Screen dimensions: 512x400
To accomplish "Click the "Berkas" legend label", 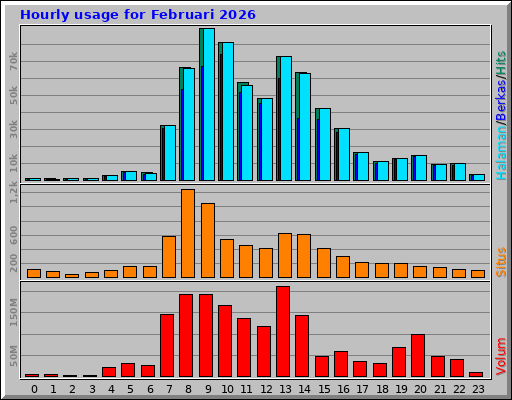I will click(501, 100).
